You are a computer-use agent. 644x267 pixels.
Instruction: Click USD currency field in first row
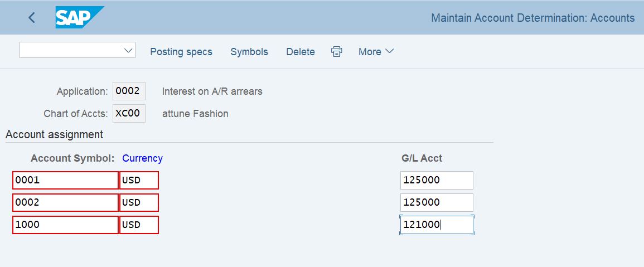(x=139, y=181)
